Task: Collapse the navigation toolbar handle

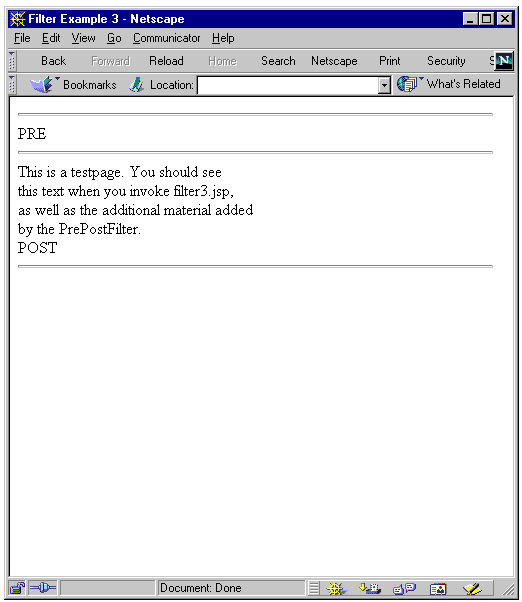Action: [12, 61]
